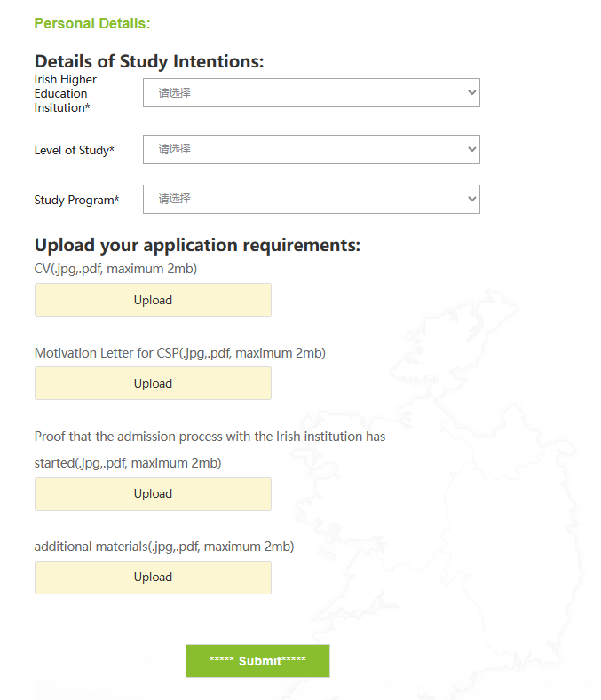Screen dimensions: 601x700
Task: Click the Level of Study label
Action: pos(74,150)
